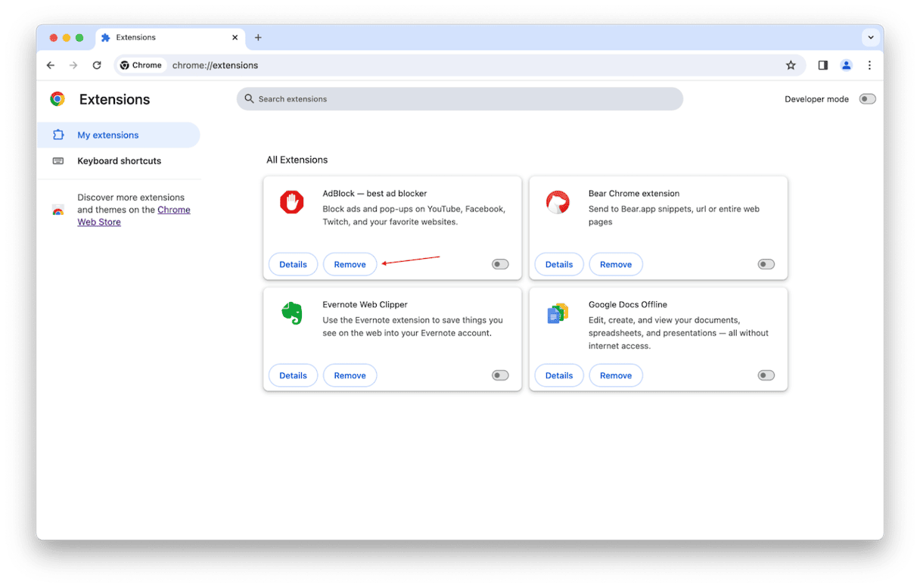Open the three-dot Chrome menu
This screenshot has height=588, width=920.
click(869, 65)
